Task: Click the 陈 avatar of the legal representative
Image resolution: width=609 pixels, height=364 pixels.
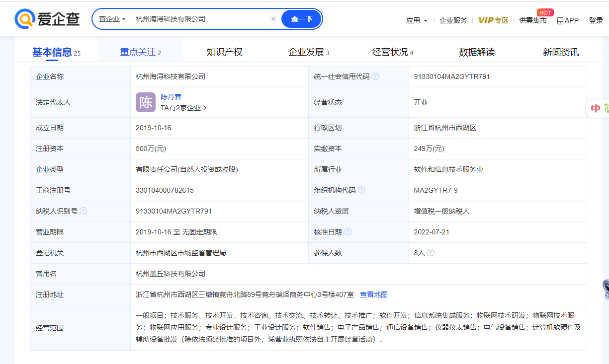Action: pos(146,102)
